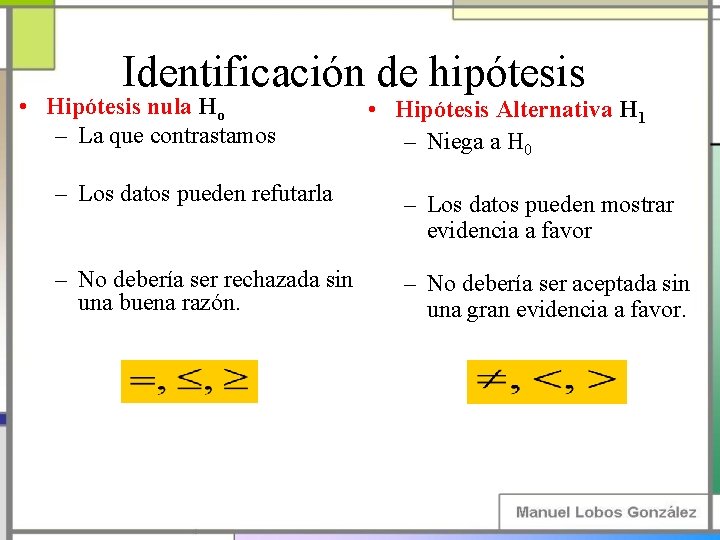Click the yellow box with =, ≤, ≥
Screen dimensions: 720x540
tap(189, 381)
